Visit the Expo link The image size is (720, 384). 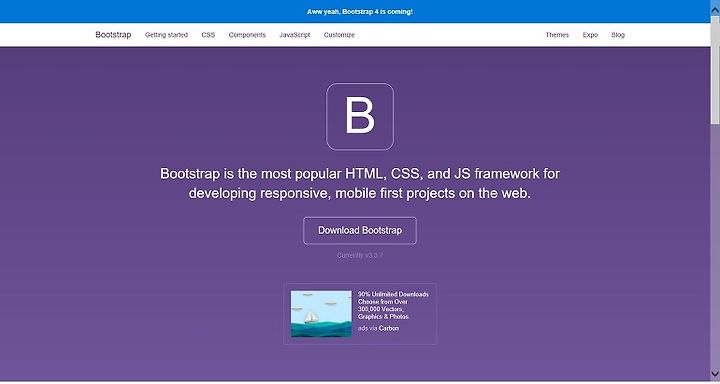pos(590,35)
